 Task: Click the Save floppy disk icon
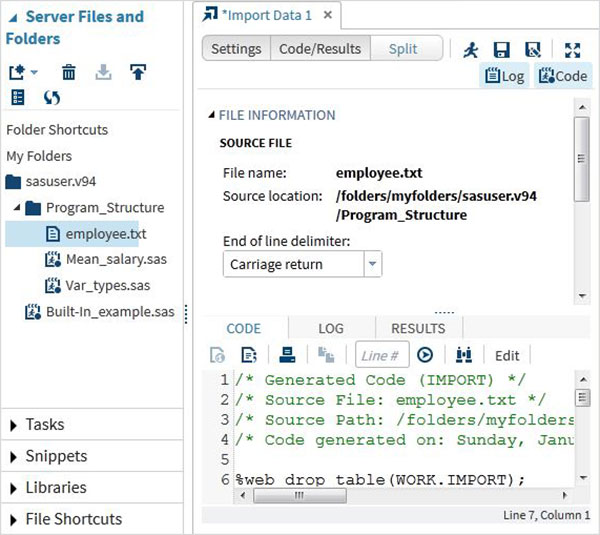coord(501,49)
